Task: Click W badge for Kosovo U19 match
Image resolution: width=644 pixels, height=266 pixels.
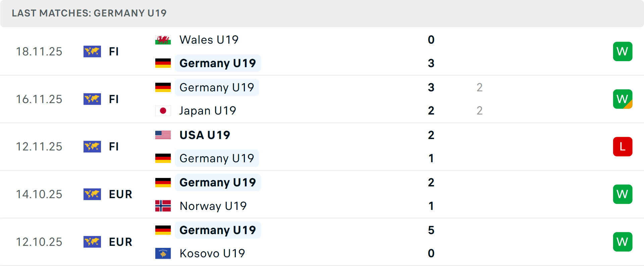Action: click(x=623, y=242)
